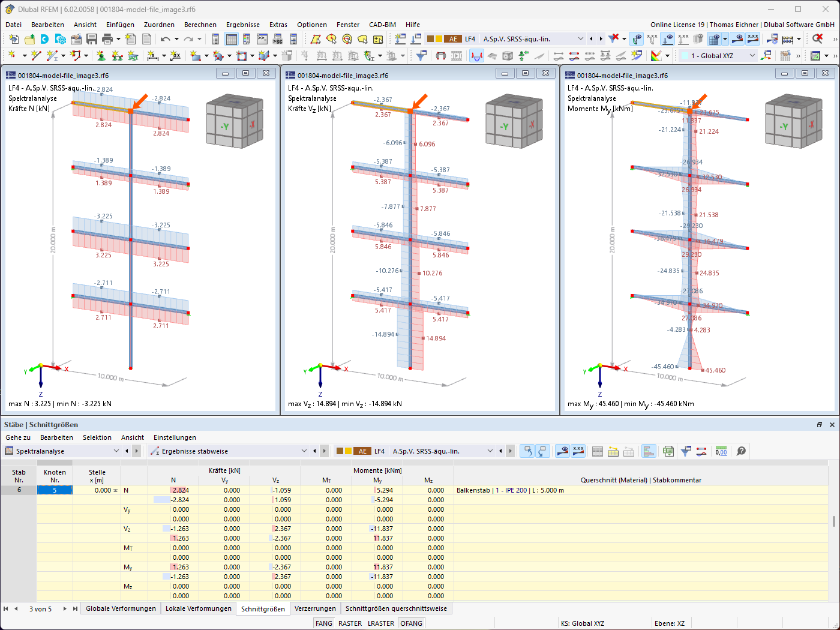Toggle RASTER in the status bar
This screenshot has width=840, height=630.
click(x=349, y=623)
